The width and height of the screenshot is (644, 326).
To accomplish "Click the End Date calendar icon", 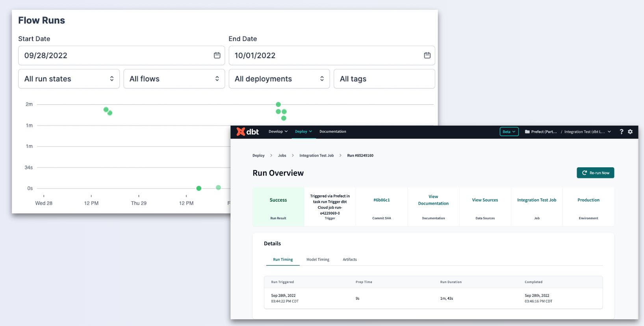I will click(x=427, y=56).
